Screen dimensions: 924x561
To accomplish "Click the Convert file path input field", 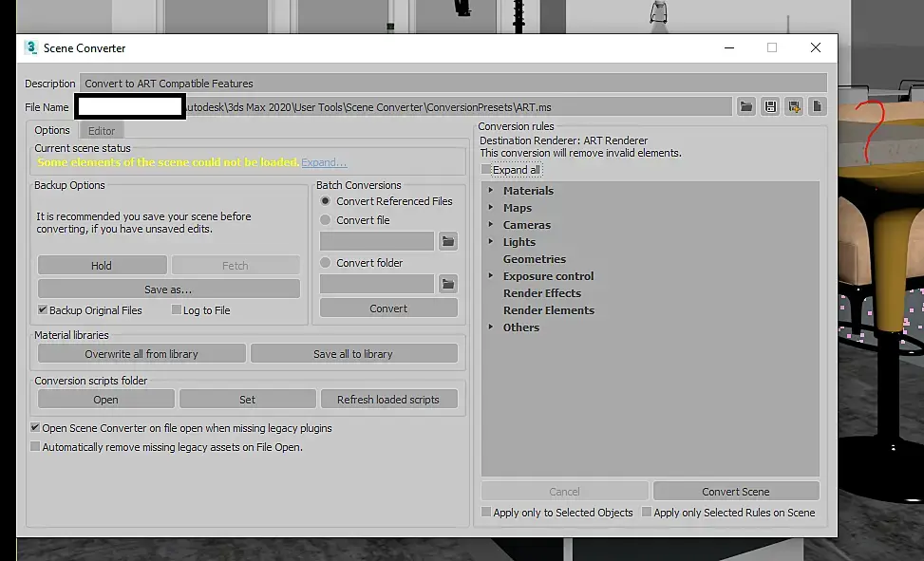I will [x=377, y=241].
